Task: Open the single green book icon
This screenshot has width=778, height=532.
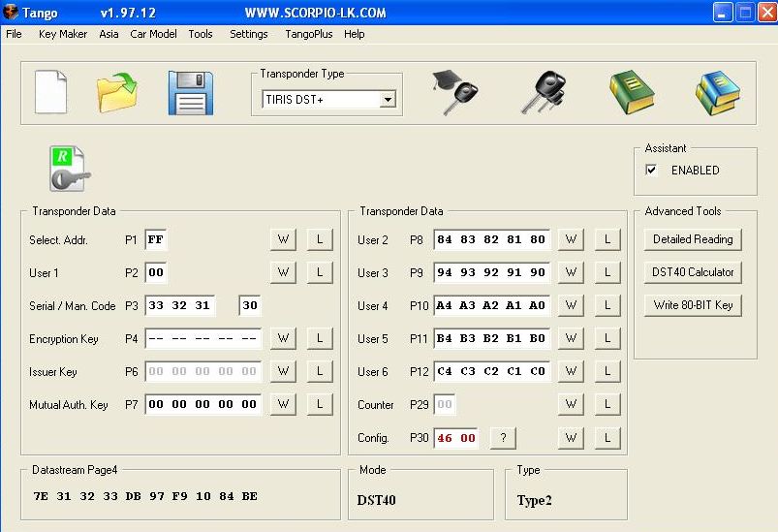Action: (x=632, y=92)
